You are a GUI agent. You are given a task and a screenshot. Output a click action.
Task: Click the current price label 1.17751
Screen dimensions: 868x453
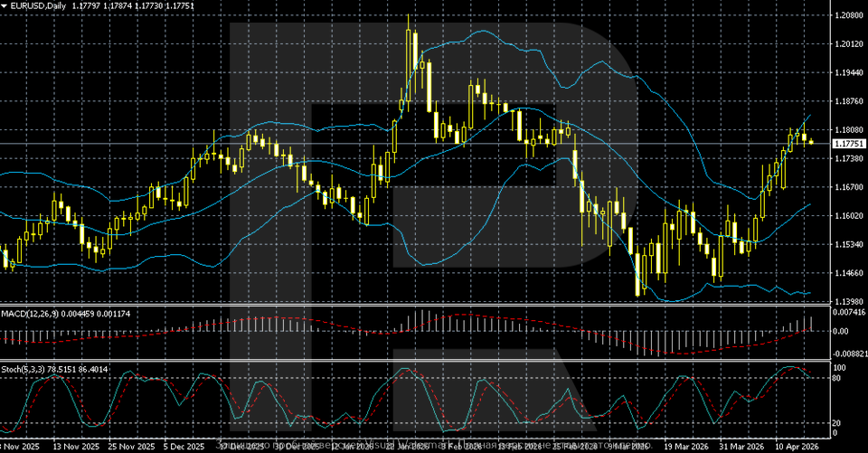[848, 144]
